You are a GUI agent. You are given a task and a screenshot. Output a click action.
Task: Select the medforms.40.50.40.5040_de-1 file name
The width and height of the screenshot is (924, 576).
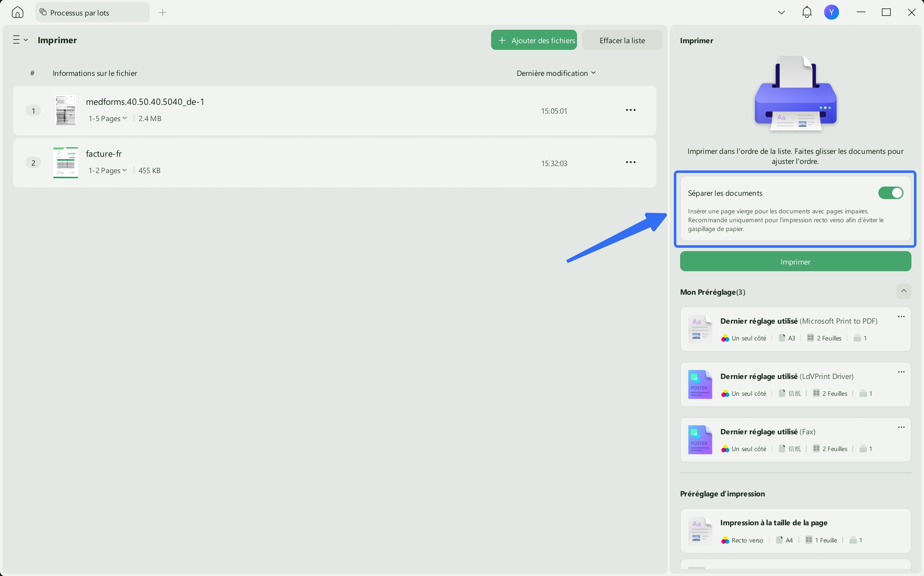click(x=145, y=102)
